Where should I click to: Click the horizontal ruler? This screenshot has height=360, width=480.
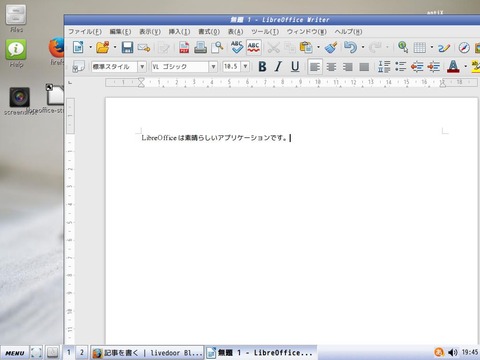click(x=291, y=82)
